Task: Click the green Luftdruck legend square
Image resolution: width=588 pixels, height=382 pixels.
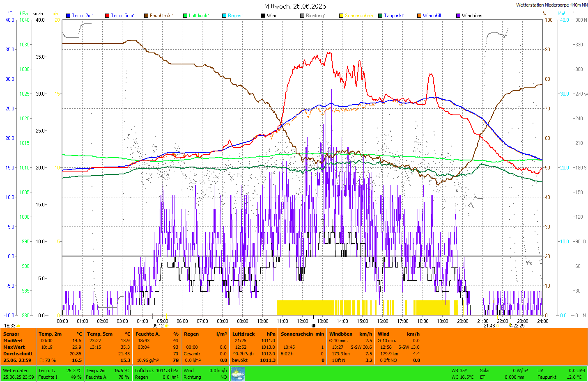Action: tap(185, 16)
